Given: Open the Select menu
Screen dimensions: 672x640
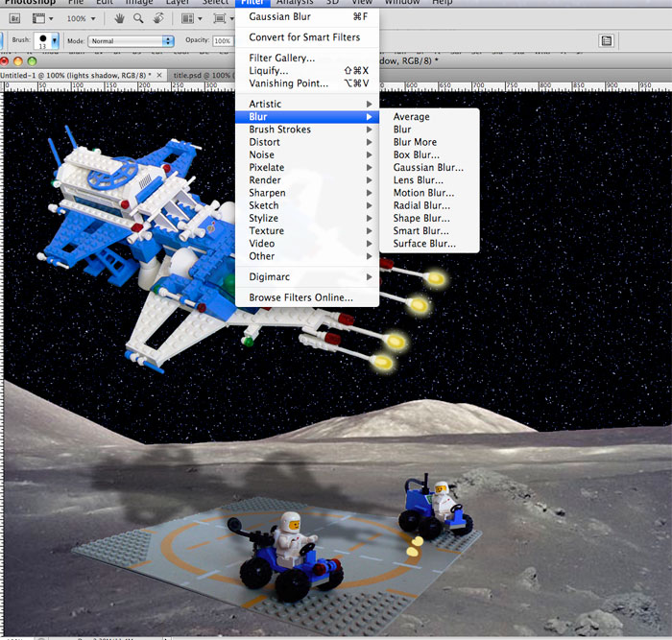Looking at the screenshot, I should pos(216,2).
